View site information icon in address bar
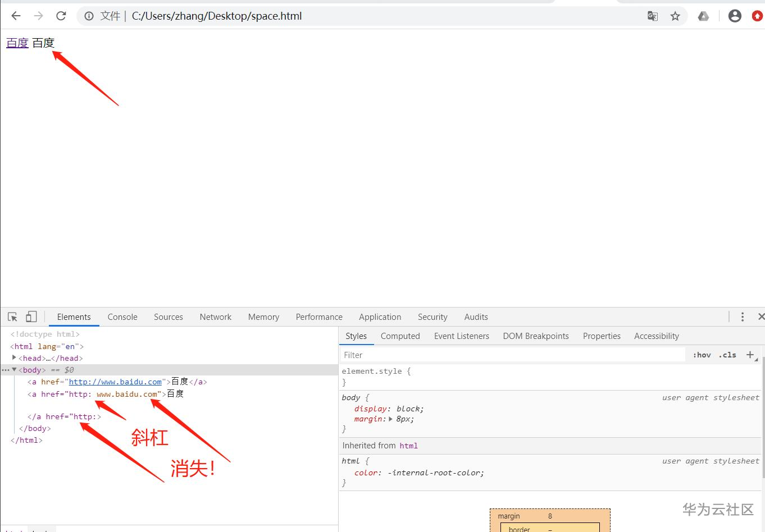 [x=89, y=16]
